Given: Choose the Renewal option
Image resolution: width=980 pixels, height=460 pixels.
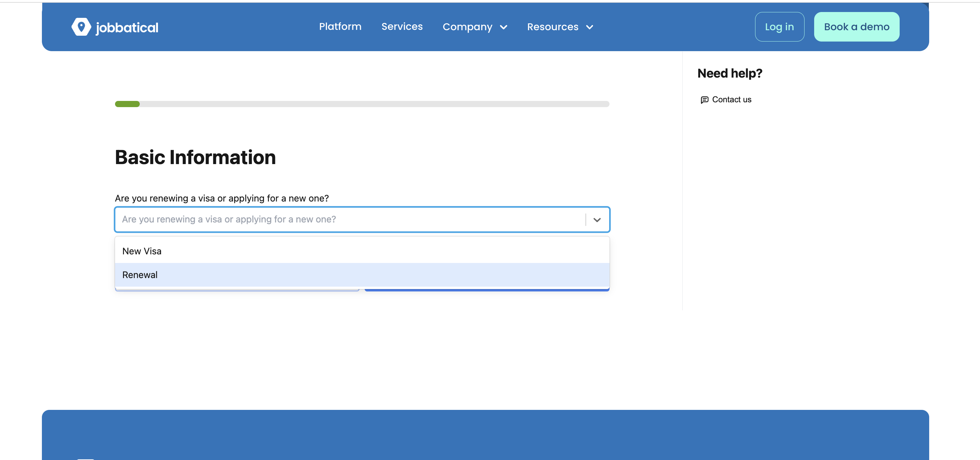Looking at the screenshot, I should [x=140, y=275].
